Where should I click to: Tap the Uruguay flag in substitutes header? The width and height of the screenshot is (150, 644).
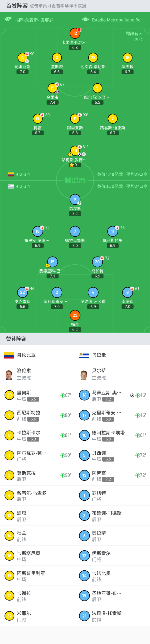coord(84,355)
